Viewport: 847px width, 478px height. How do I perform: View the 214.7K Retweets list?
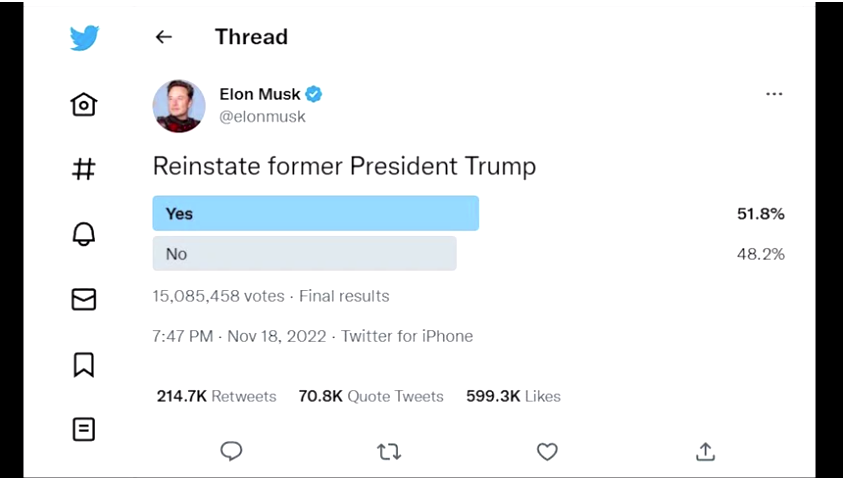[x=216, y=396]
